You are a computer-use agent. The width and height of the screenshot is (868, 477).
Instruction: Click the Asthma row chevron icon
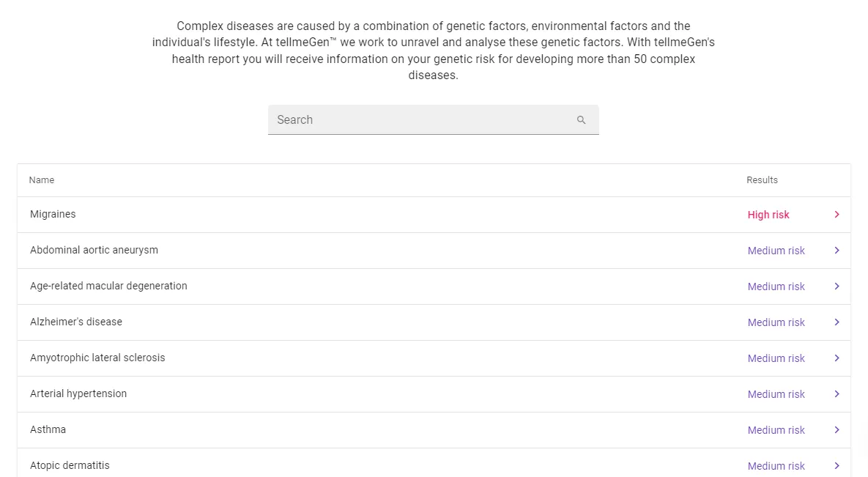837,430
